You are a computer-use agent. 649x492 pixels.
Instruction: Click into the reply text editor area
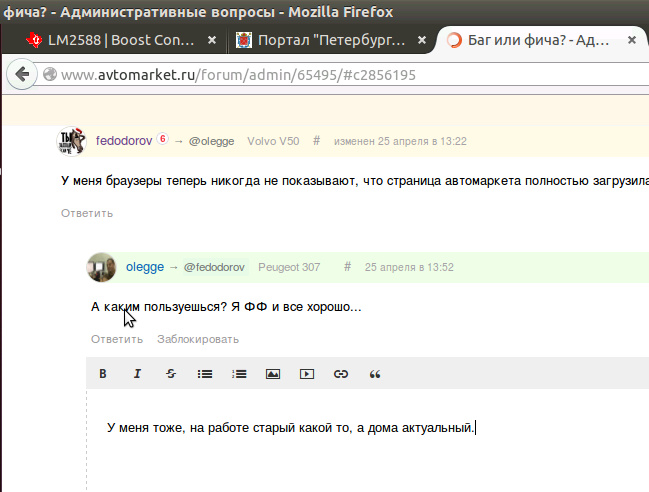click(x=368, y=441)
